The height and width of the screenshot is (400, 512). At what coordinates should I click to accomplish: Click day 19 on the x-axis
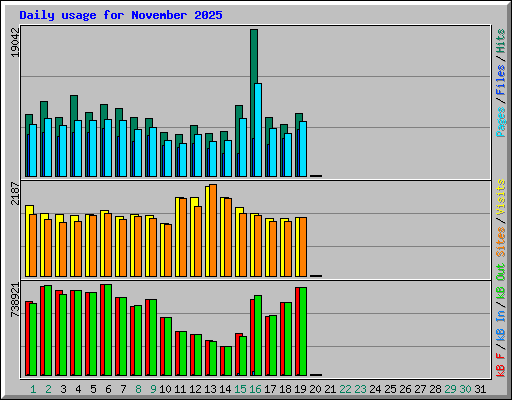pyautogui.click(x=300, y=389)
